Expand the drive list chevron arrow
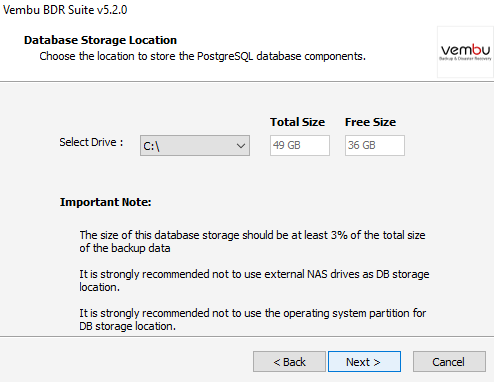494x382 pixels. [241, 146]
